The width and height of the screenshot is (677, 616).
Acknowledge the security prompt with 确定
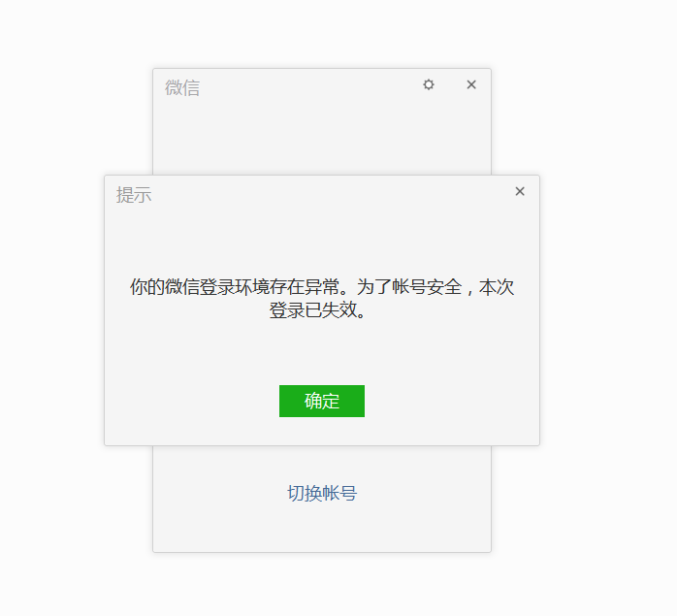pyautogui.click(x=322, y=401)
